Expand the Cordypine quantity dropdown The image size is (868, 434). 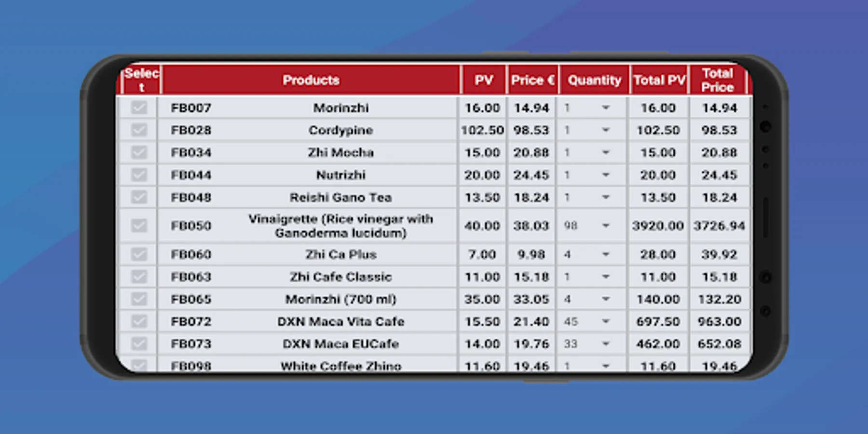click(591, 130)
